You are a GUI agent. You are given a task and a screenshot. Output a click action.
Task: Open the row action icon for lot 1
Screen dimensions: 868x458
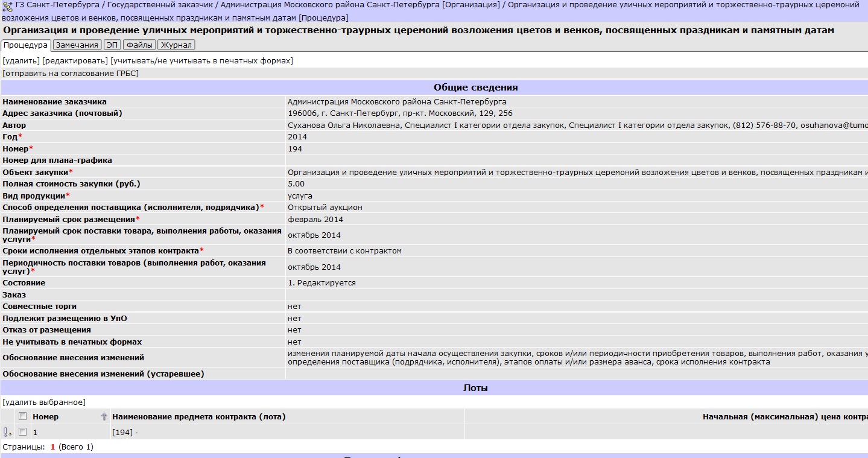7,432
